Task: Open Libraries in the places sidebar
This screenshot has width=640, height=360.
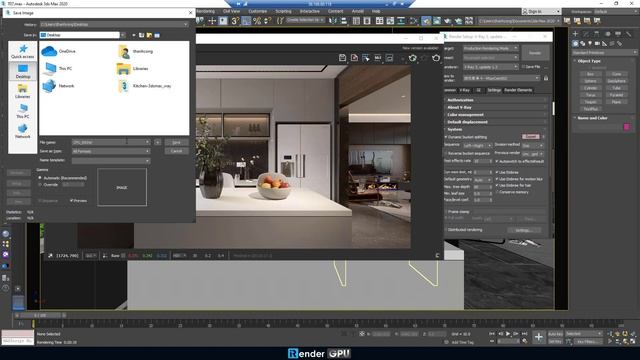Action: tap(22, 91)
